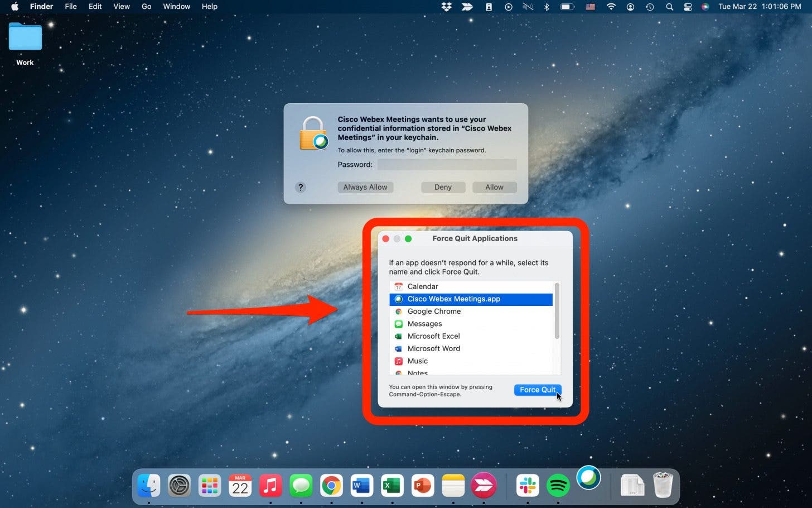Launch Spotify from the Dock
Image resolution: width=812 pixels, height=508 pixels.
558,486
